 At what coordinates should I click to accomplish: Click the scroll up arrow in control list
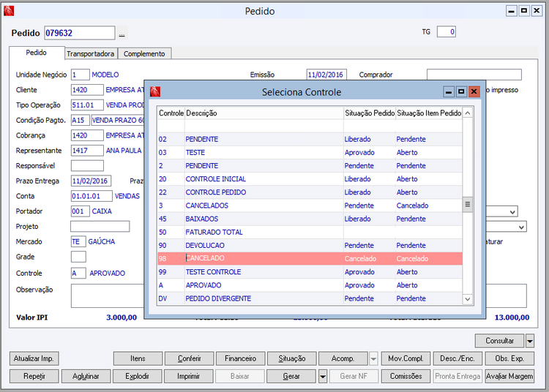(x=468, y=113)
